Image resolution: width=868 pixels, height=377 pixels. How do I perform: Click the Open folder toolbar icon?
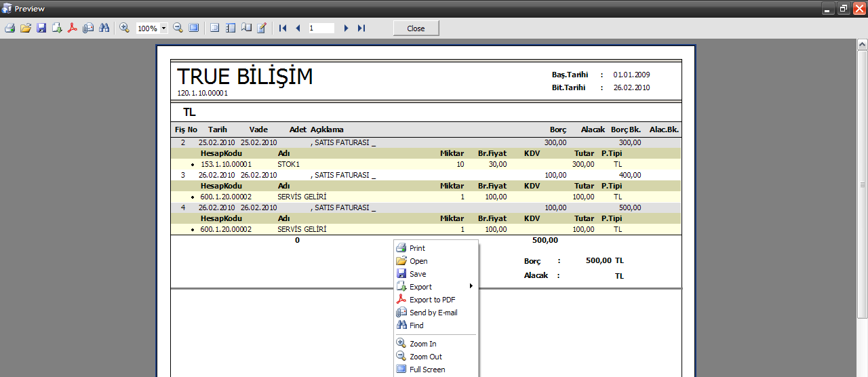point(26,28)
